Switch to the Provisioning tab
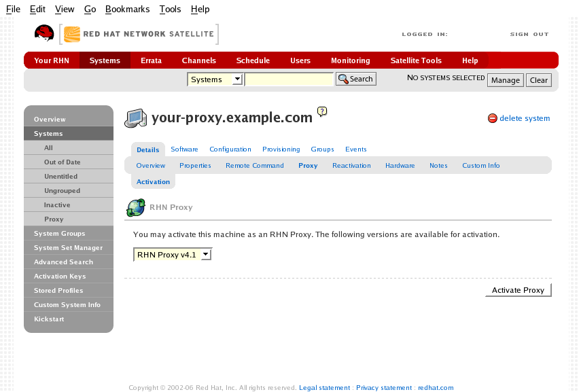Image resolution: width=579 pixels, height=392 pixels. [281, 149]
